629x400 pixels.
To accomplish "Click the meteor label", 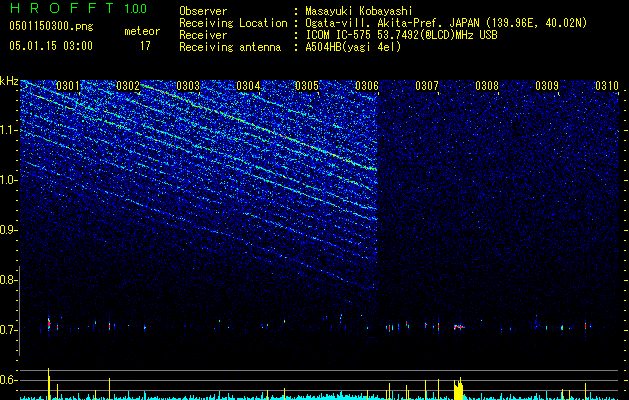I will [142, 31].
